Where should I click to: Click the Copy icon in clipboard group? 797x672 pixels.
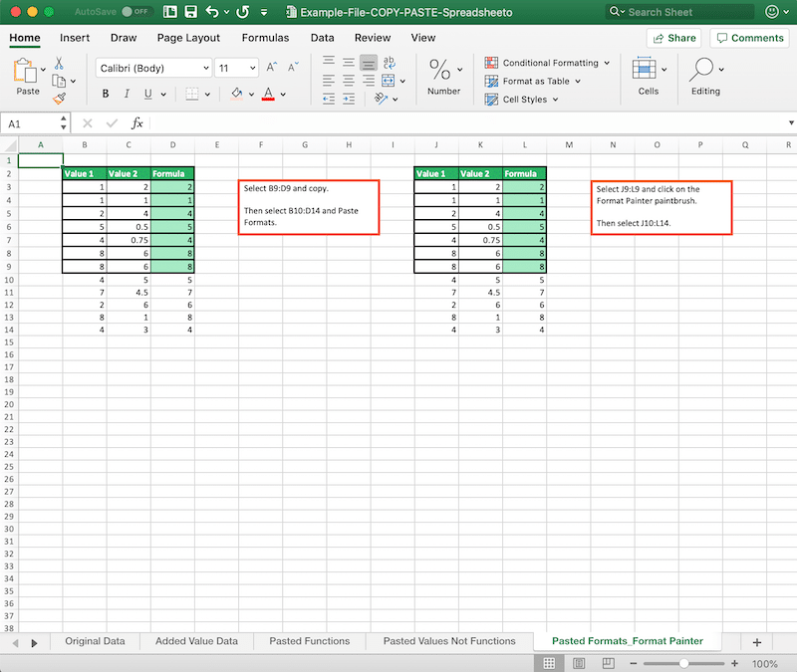click(59, 81)
